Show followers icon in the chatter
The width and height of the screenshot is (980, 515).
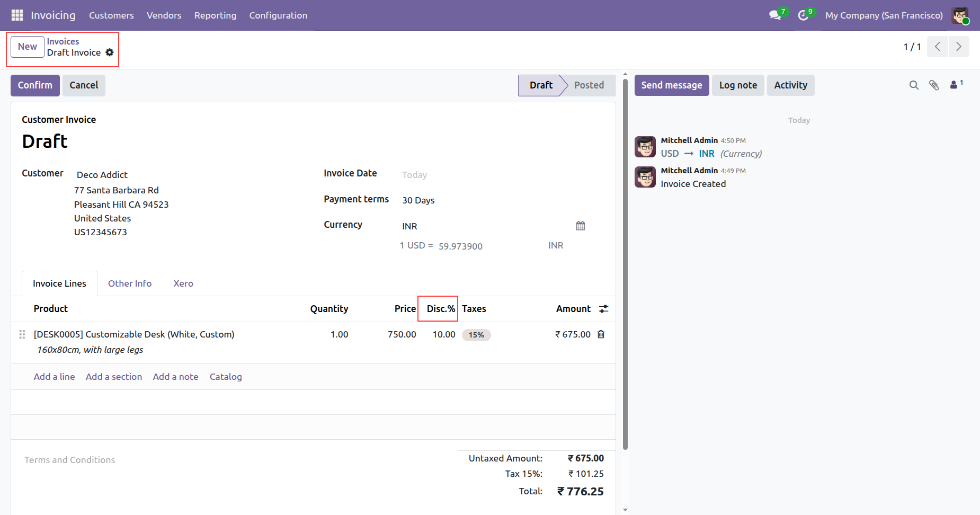point(956,84)
